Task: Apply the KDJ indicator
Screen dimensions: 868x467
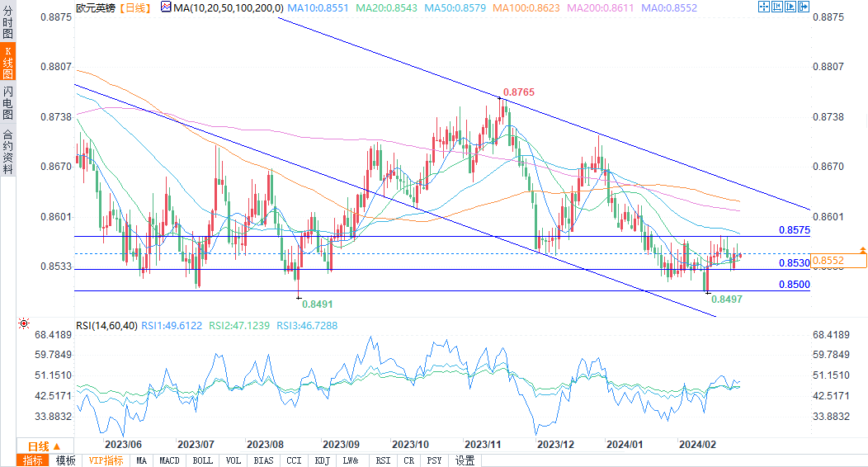Action: [x=322, y=460]
